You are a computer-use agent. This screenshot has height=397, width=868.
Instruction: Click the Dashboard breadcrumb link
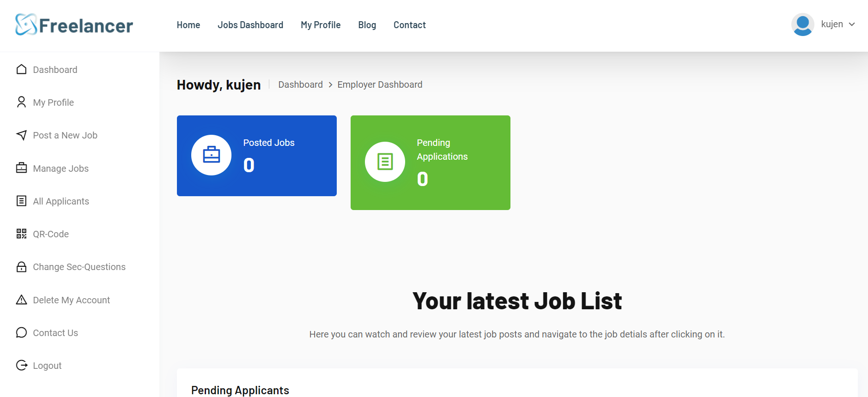[300, 84]
